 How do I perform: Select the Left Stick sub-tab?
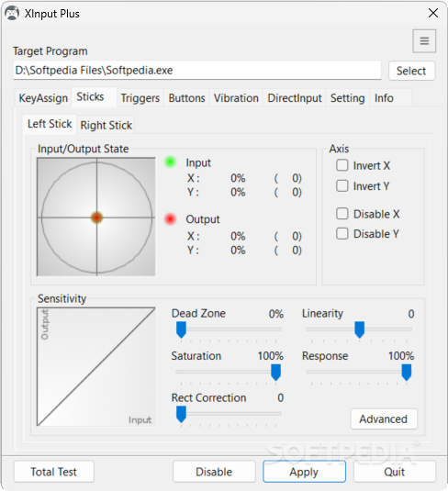[x=50, y=124]
